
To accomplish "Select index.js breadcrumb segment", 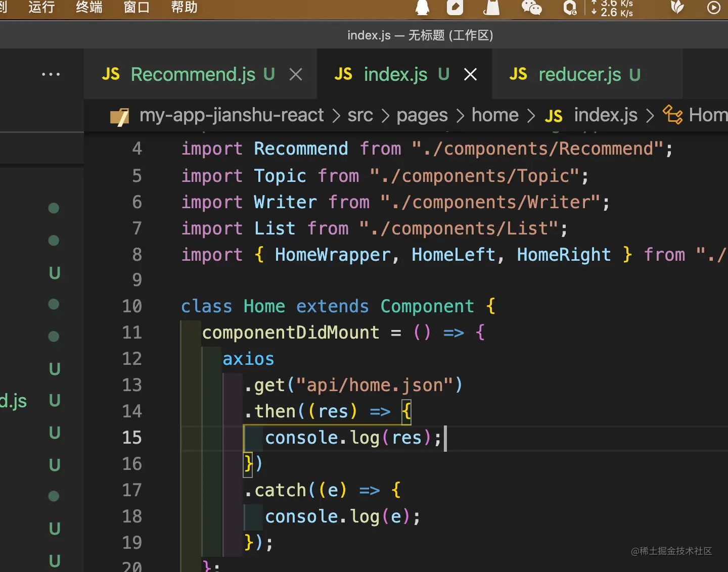I will pyautogui.click(x=606, y=115).
